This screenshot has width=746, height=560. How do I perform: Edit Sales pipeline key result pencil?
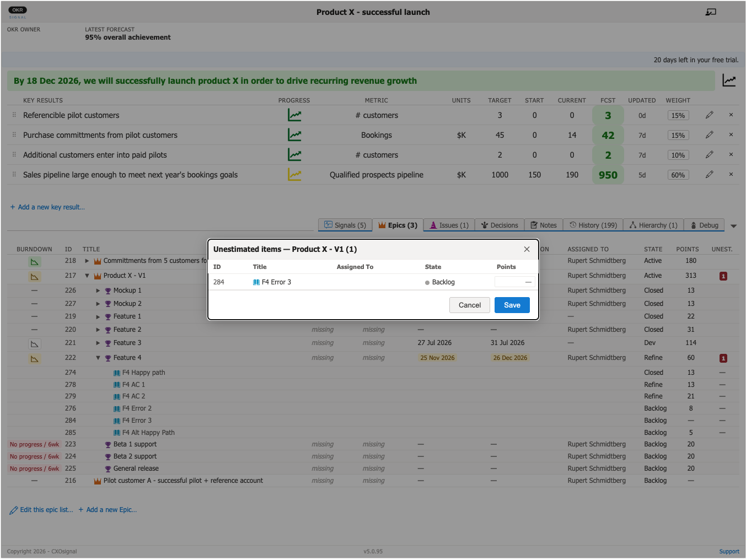[x=710, y=174]
